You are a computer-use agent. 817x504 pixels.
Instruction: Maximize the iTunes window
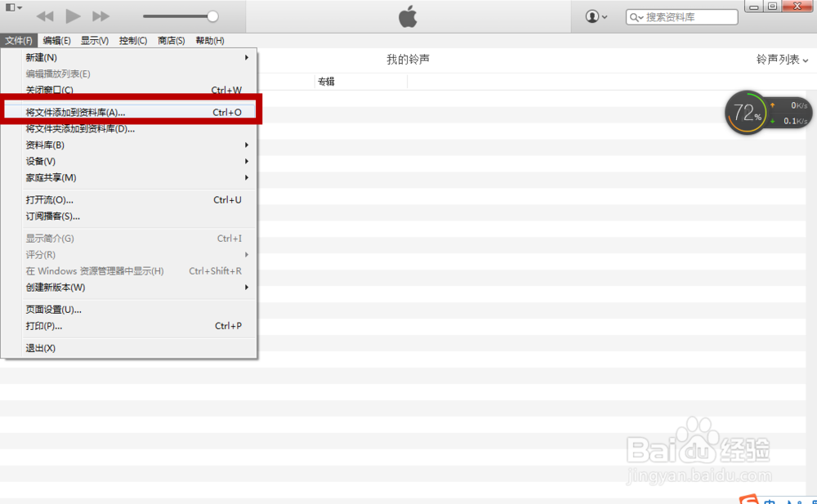[772, 7]
